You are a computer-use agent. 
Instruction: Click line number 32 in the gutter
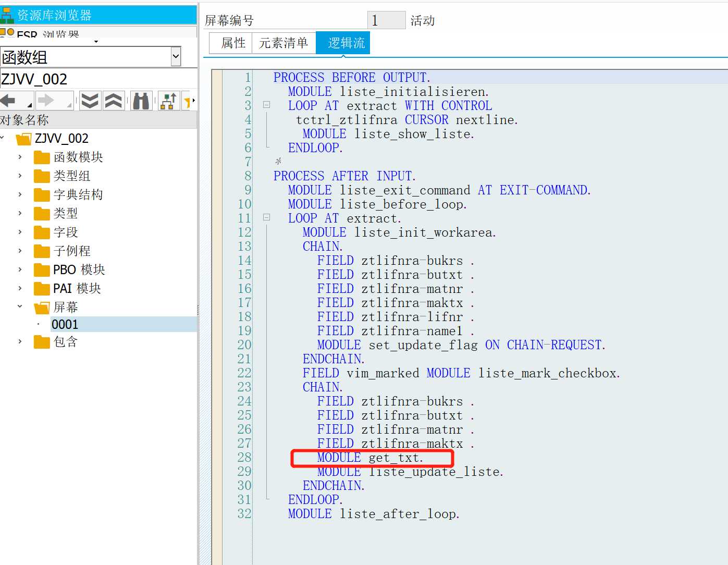[244, 513]
